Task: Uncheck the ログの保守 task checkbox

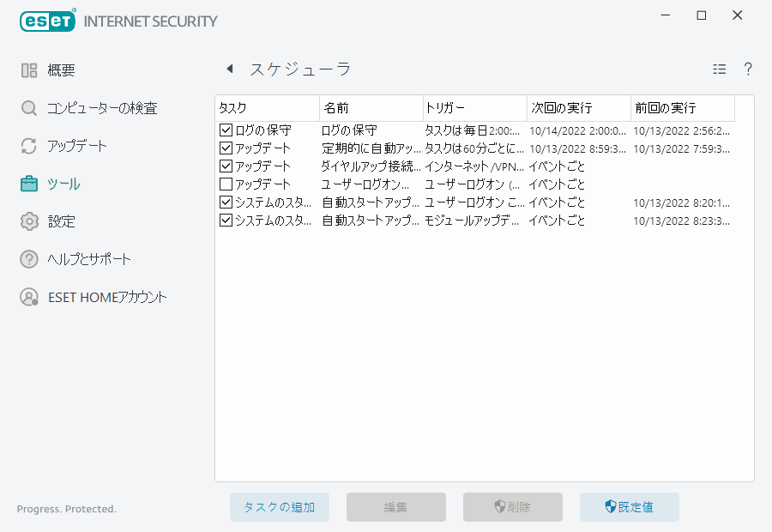Action: click(226, 130)
